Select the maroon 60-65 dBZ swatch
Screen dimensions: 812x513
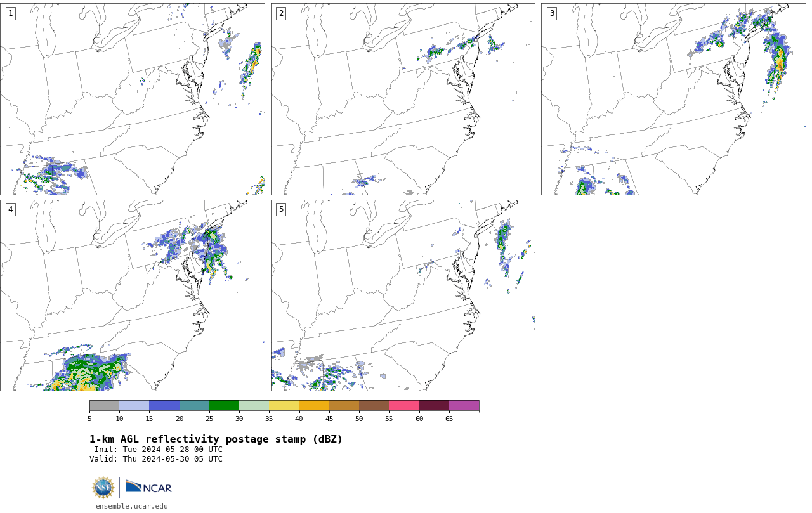[x=434, y=406]
